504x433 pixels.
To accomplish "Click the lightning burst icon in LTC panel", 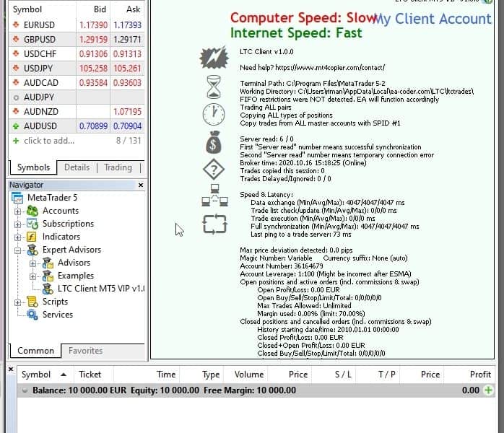I will tap(214, 58).
